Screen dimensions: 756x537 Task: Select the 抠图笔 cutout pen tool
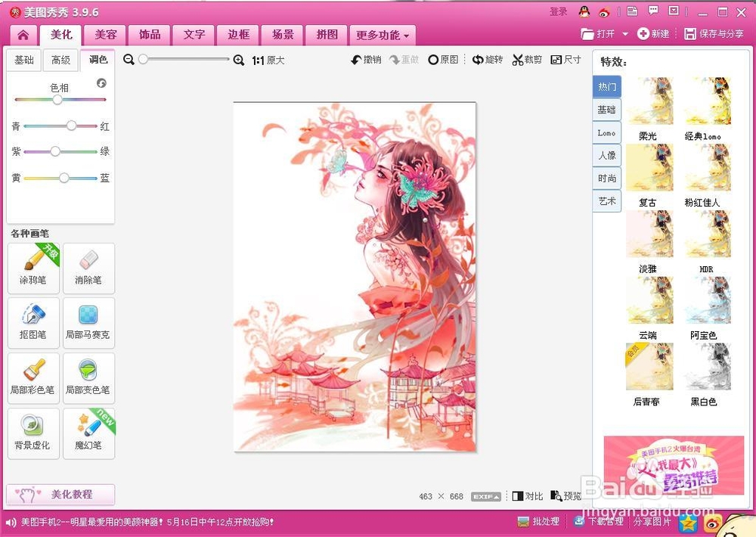(x=33, y=323)
